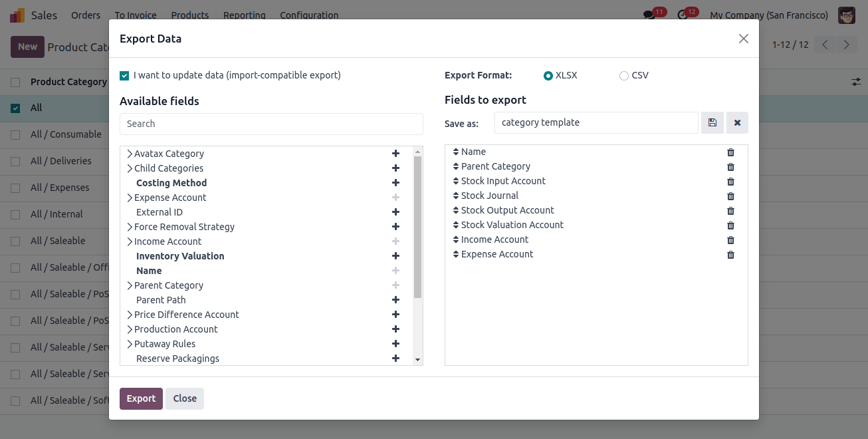Viewport: 868px width, 439px height.
Task: Grab the sort handle of Stock Journal
Action: coord(456,196)
